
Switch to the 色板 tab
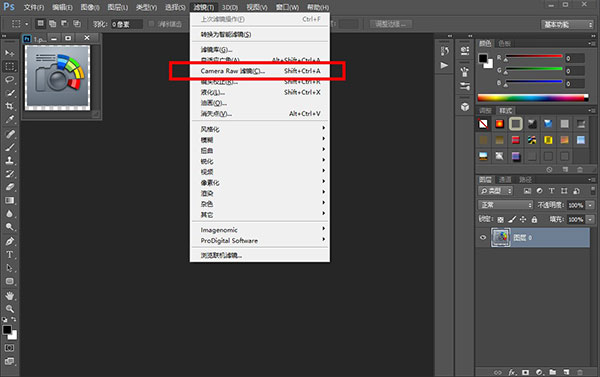pyautogui.click(x=504, y=43)
